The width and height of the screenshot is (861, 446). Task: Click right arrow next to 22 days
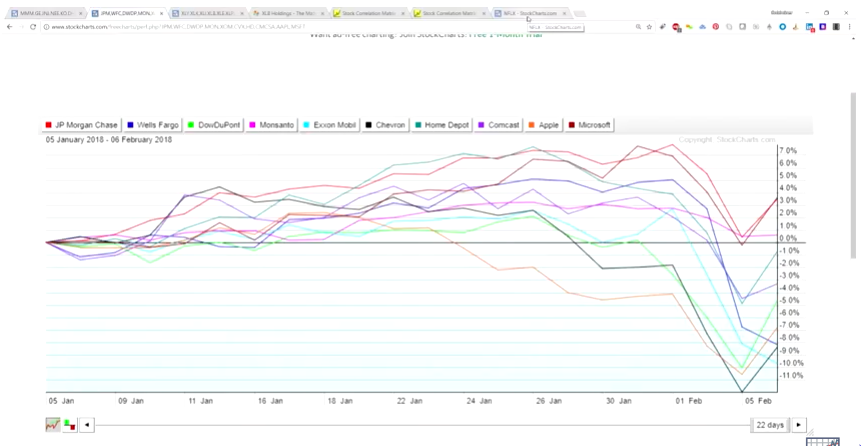[799, 425]
